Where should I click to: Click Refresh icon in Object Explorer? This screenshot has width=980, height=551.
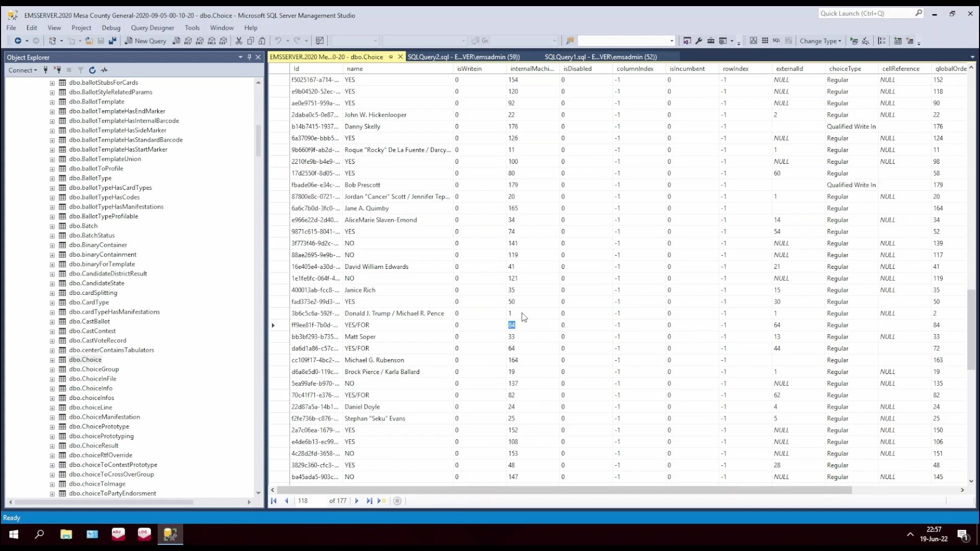coord(92,70)
